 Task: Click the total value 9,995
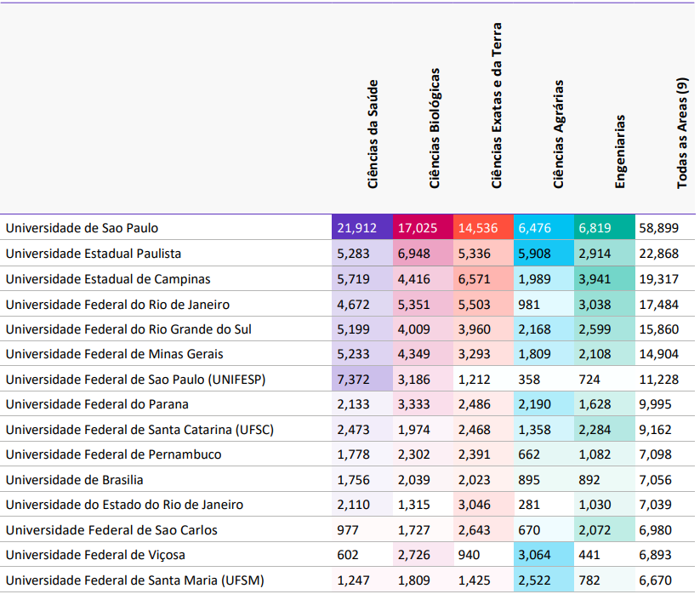(655, 404)
